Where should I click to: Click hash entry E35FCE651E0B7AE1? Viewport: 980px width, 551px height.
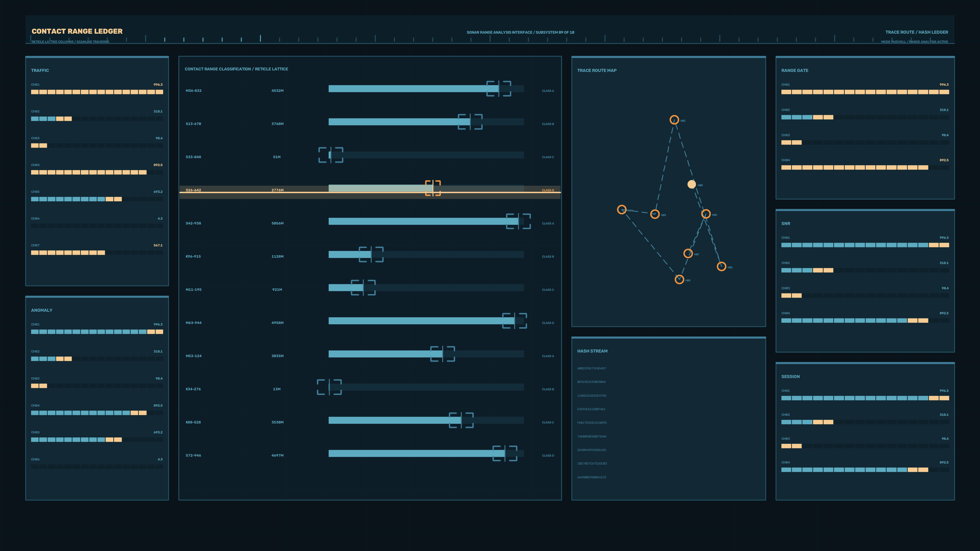591,409
